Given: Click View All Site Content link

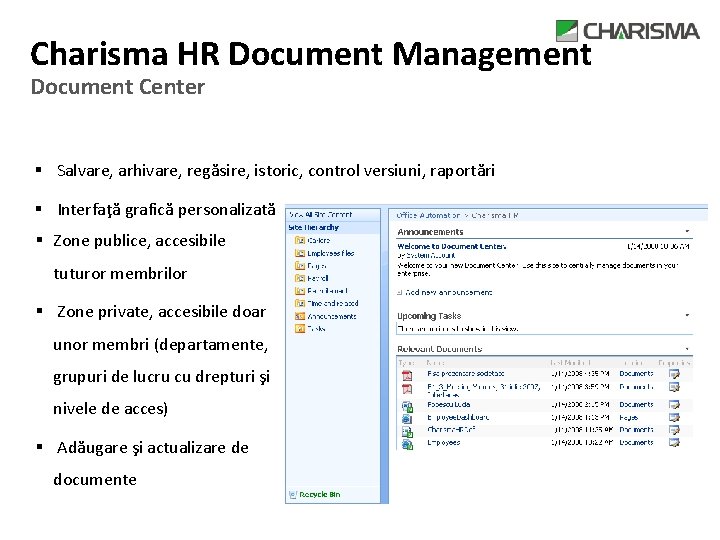Looking at the screenshot, I should tap(321, 214).
